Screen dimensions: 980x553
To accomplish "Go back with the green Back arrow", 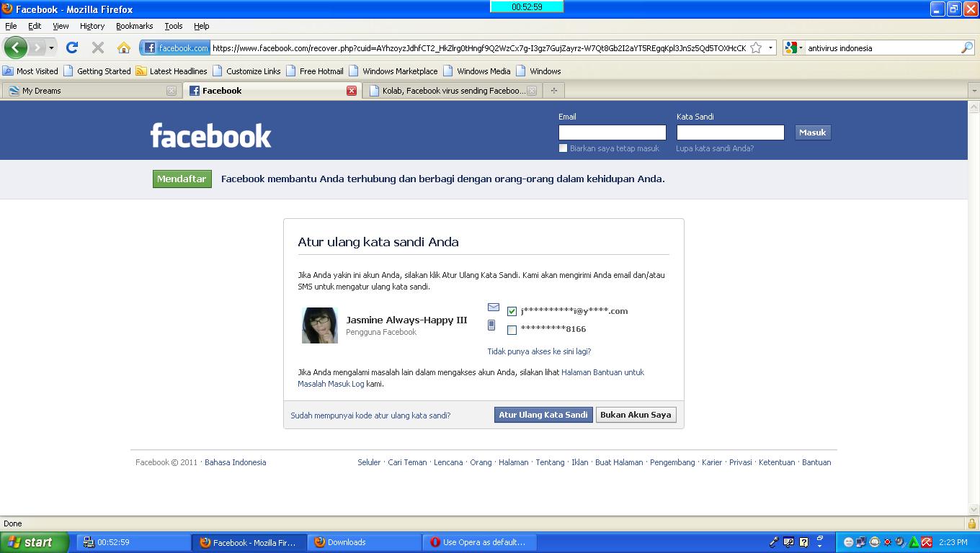I will [15, 48].
